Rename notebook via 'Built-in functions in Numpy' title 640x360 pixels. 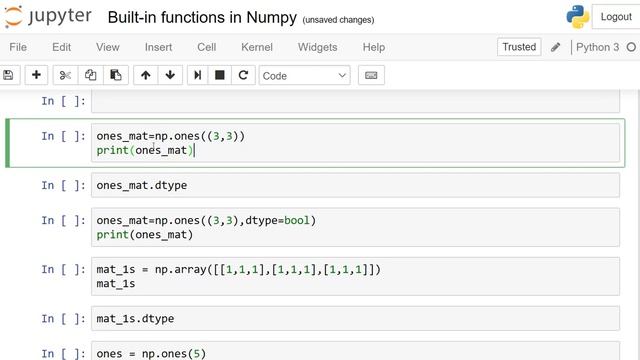[x=202, y=18]
